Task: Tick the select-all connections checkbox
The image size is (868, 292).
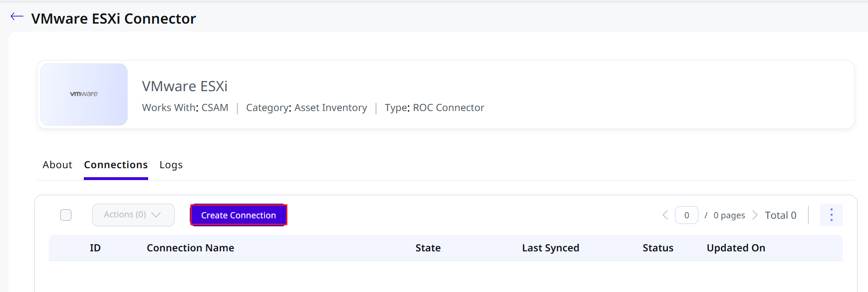Action: tap(66, 215)
